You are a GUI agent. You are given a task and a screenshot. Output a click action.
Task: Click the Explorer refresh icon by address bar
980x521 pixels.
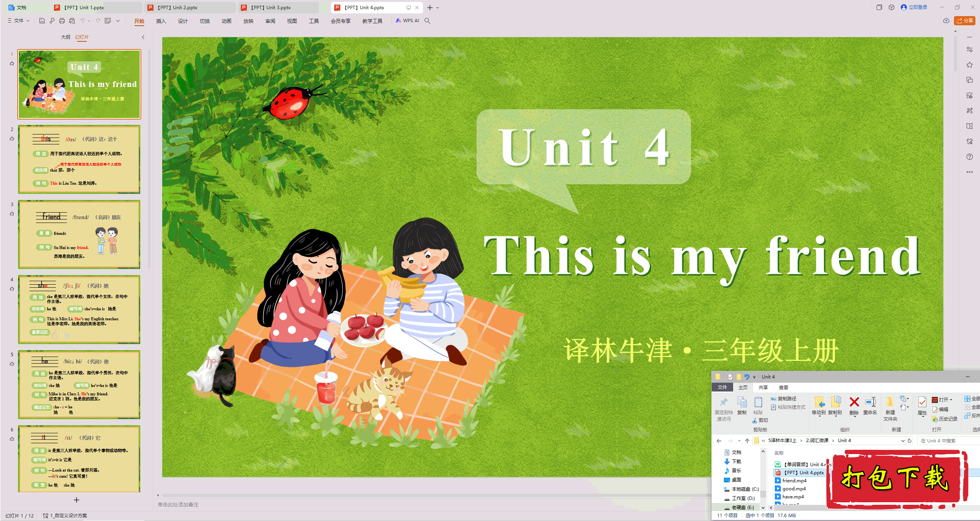910,441
